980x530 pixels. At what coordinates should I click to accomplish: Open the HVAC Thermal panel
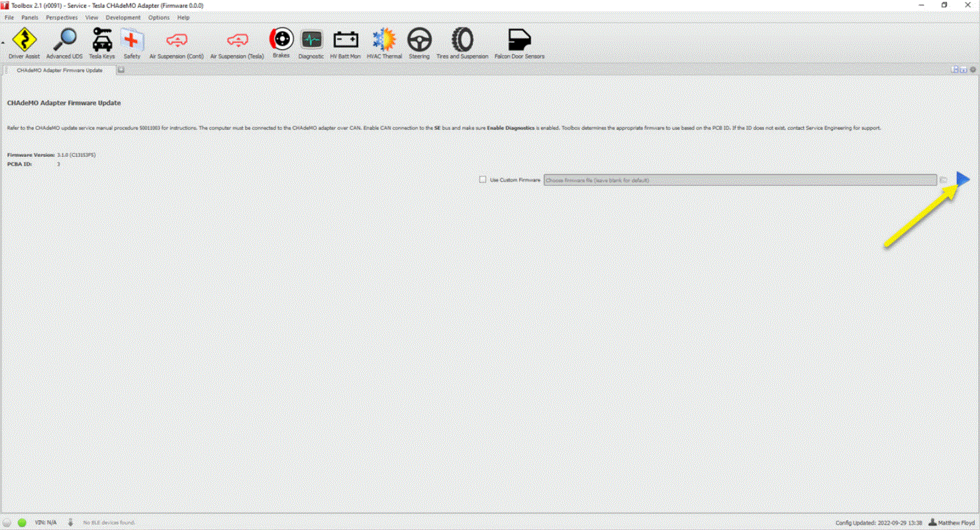tap(384, 44)
